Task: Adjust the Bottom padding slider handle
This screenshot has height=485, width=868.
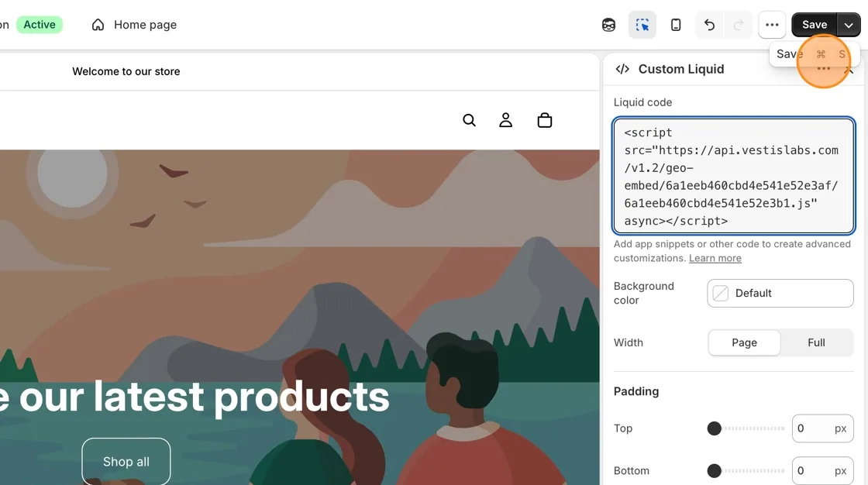Action: (714, 470)
